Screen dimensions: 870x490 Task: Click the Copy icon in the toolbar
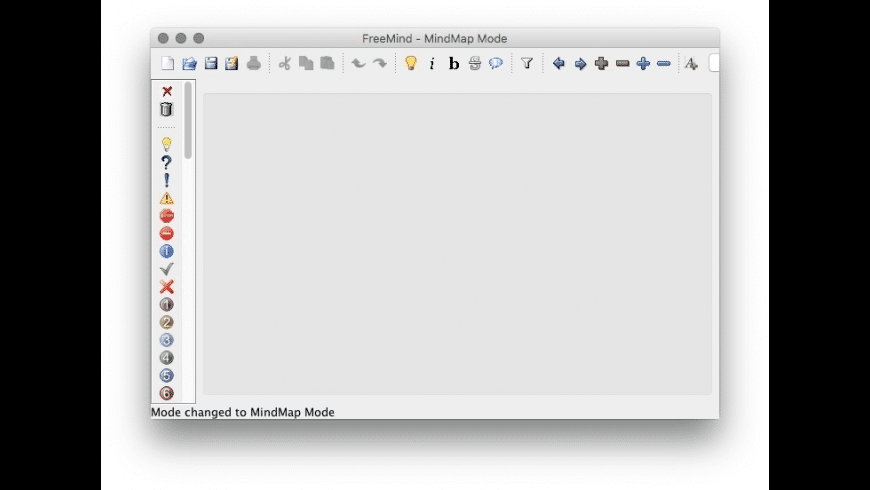(306, 63)
